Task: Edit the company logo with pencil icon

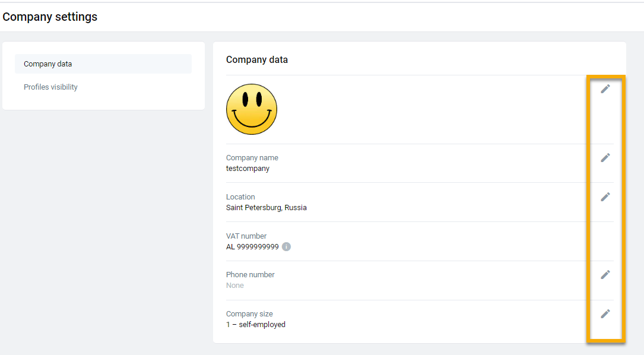Action: tap(605, 89)
